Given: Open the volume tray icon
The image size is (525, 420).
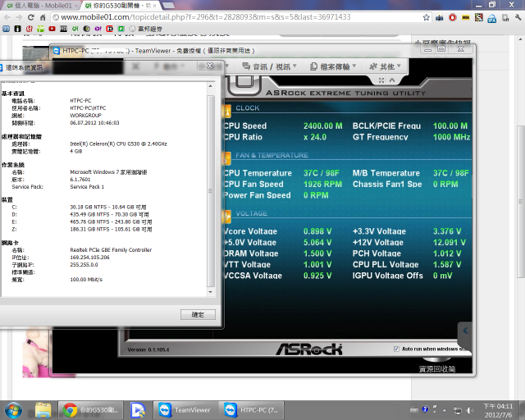Looking at the screenshot, I should 470,410.
